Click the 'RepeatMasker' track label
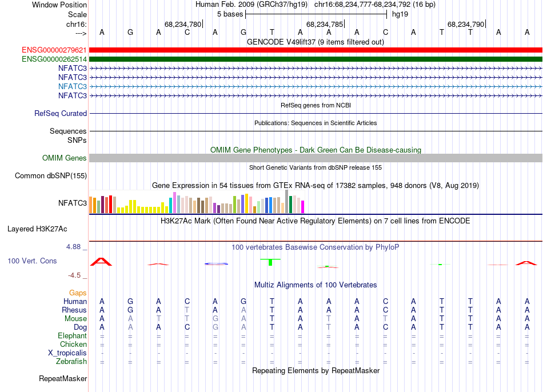The height and width of the screenshot is (392, 543). 63,378
